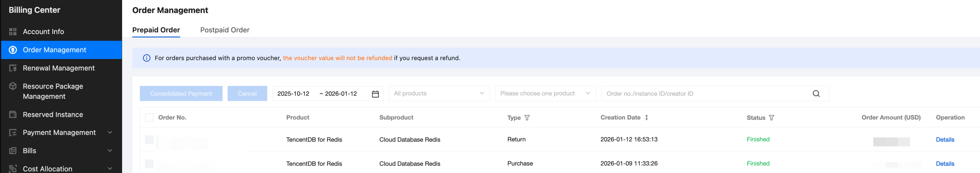Click the Resource Package Management cube icon
980x173 pixels.
[13, 86]
